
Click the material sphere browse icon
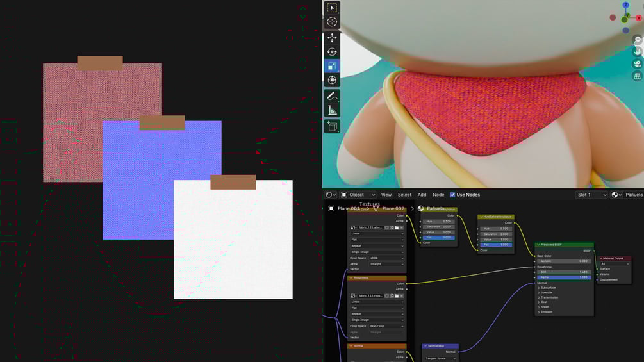(x=616, y=195)
